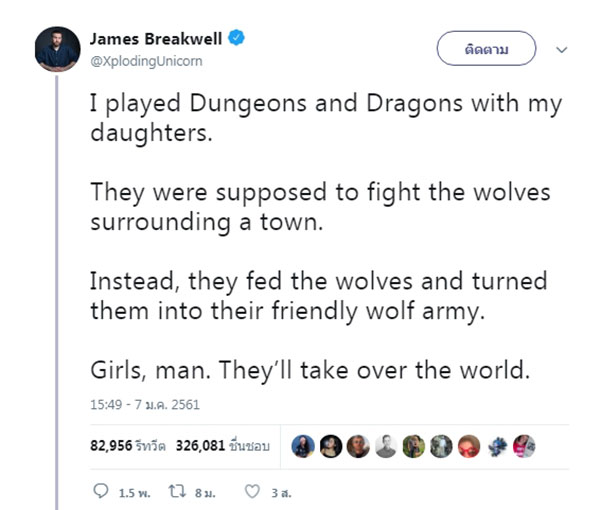Image resolution: width=600 pixels, height=510 pixels.
Task: Open the James Breakwell display name
Action: coord(156,39)
